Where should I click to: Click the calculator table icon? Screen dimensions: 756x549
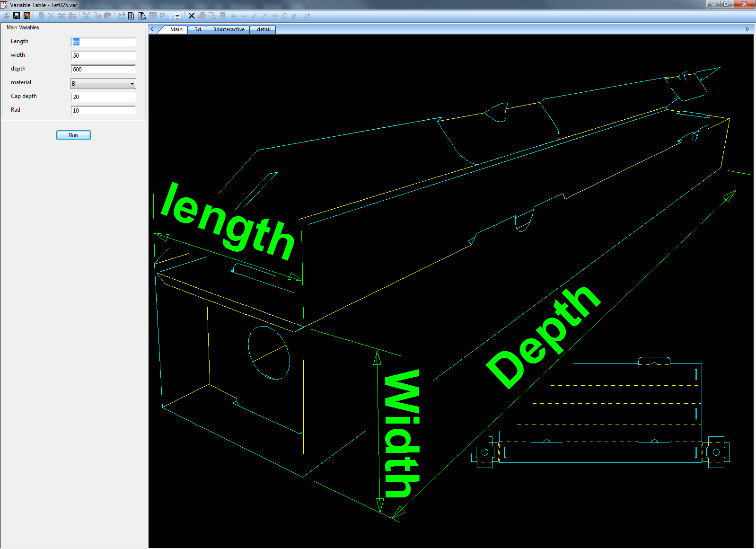point(222,16)
